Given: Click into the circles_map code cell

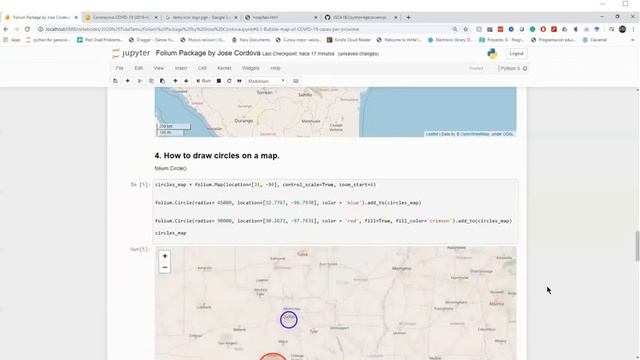Looking at the screenshot, I should [x=336, y=211].
